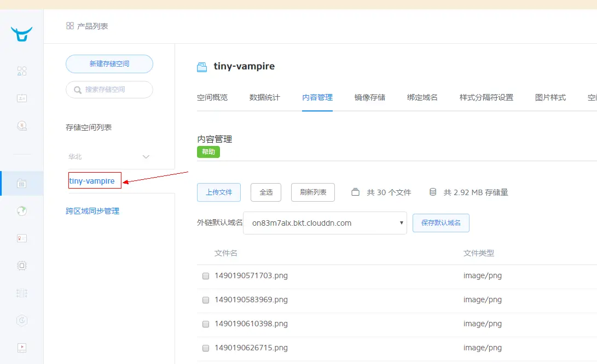Click the 存储空间列表 heading
597x364 pixels.
[x=88, y=127]
